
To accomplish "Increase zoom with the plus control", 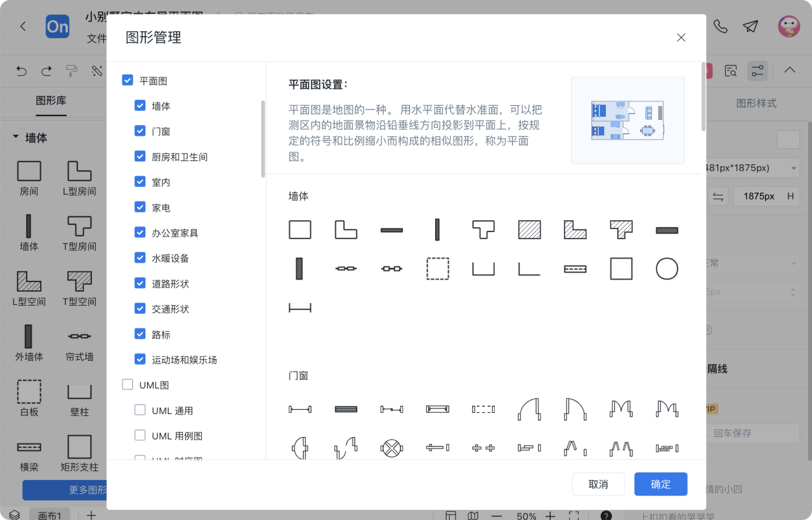I will tap(550, 516).
